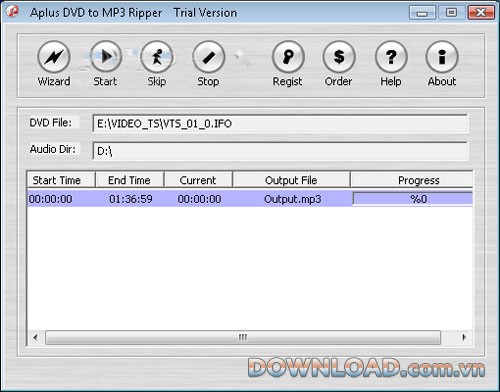
Task: Select the Current column header
Action: pos(198,180)
